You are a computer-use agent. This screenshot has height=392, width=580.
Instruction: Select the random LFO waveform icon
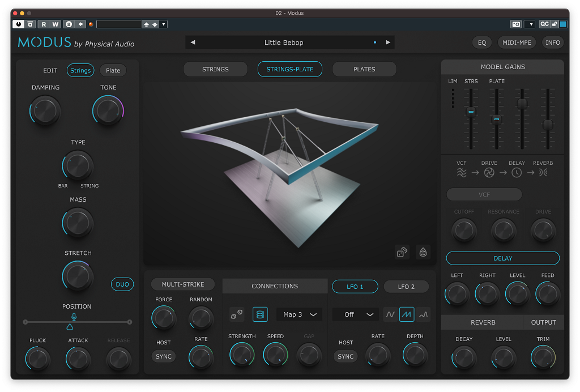tap(423, 314)
